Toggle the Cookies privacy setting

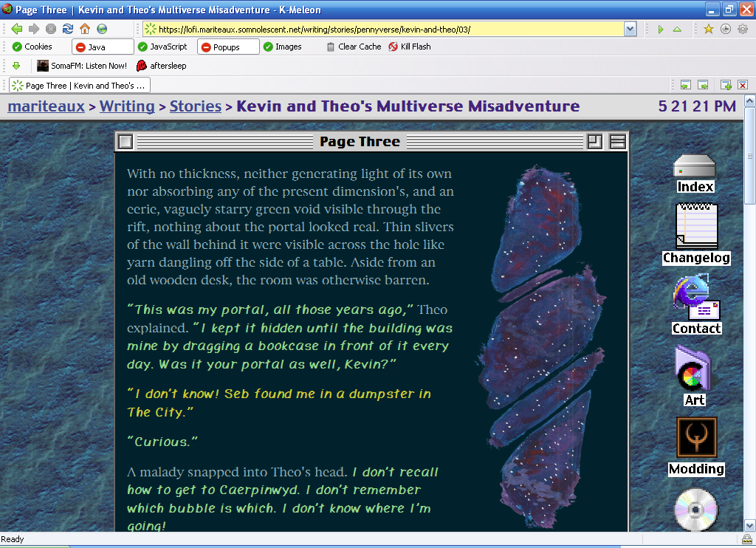click(32, 47)
